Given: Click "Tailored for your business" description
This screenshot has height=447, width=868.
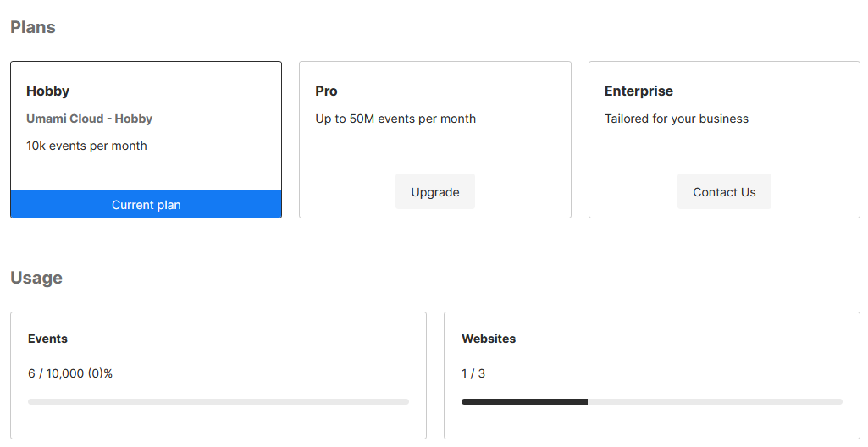Looking at the screenshot, I should click(x=676, y=119).
